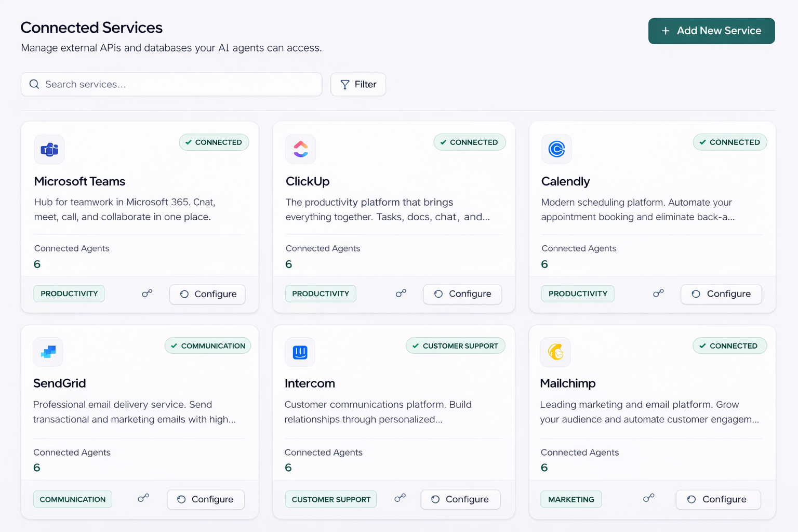The height and width of the screenshot is (532, 798).
Task: Open Configure for SendGrid
Action: (206, 499)
